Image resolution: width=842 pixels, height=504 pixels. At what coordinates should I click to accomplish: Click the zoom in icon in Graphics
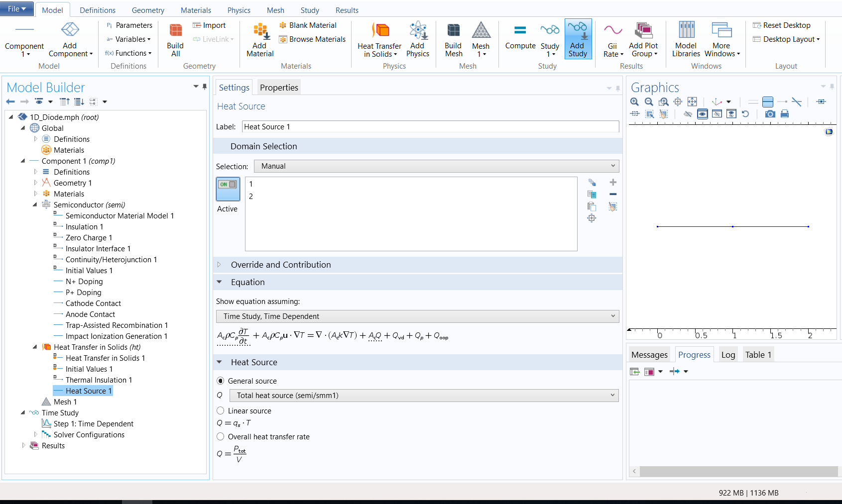(634, 101)
